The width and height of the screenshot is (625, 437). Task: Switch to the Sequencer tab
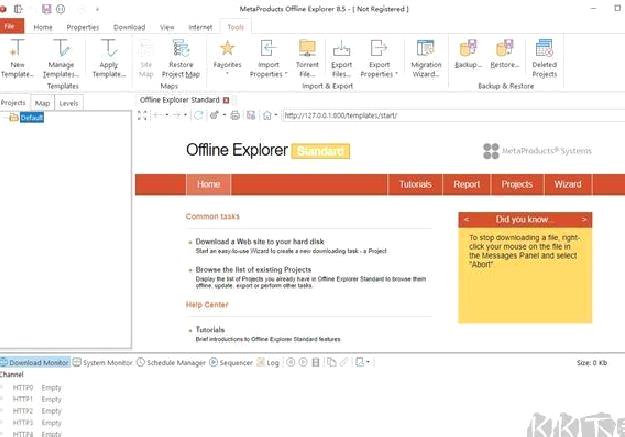(231, 362)
